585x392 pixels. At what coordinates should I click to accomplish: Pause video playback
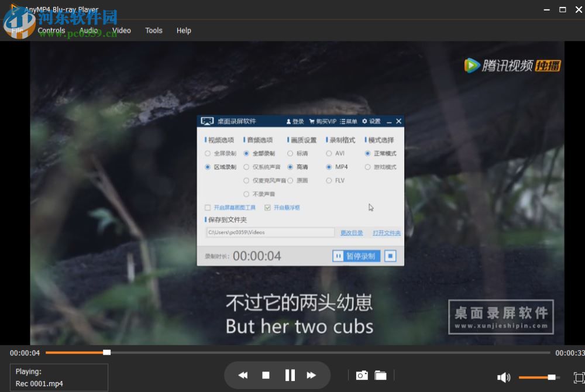click(290, 375)
